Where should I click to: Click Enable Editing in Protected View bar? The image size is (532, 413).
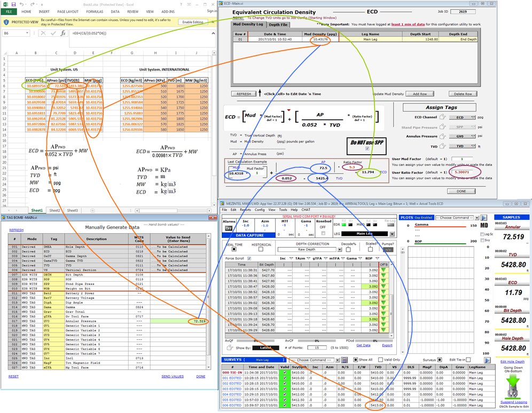pyautogui.click(x=193, y=22)
